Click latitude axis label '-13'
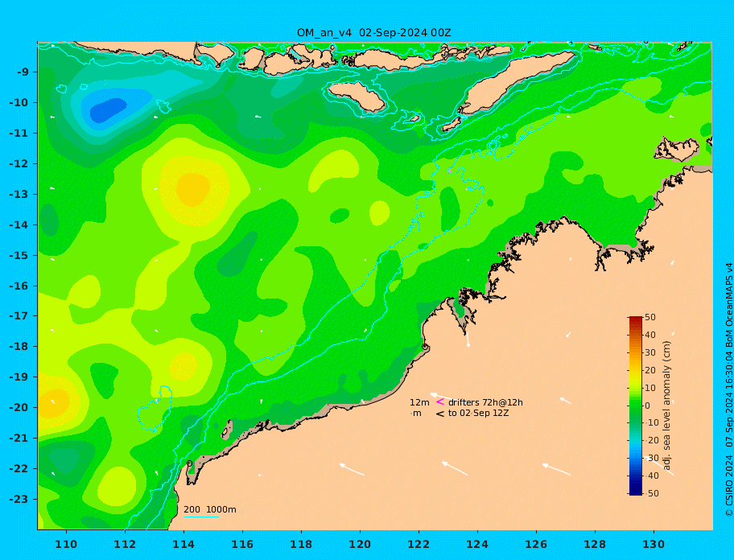734x560 pixels. tap(19, 194)
